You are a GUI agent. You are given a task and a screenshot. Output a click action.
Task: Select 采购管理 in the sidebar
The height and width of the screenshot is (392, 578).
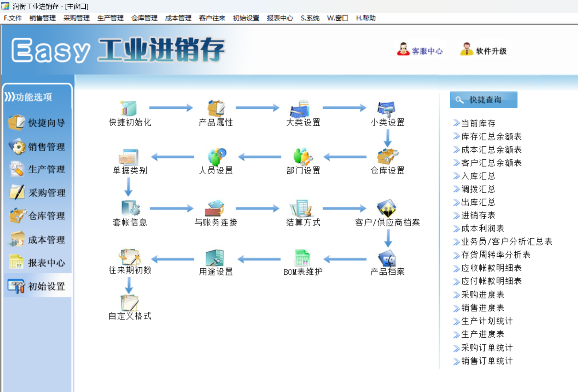tap(37, 193)
